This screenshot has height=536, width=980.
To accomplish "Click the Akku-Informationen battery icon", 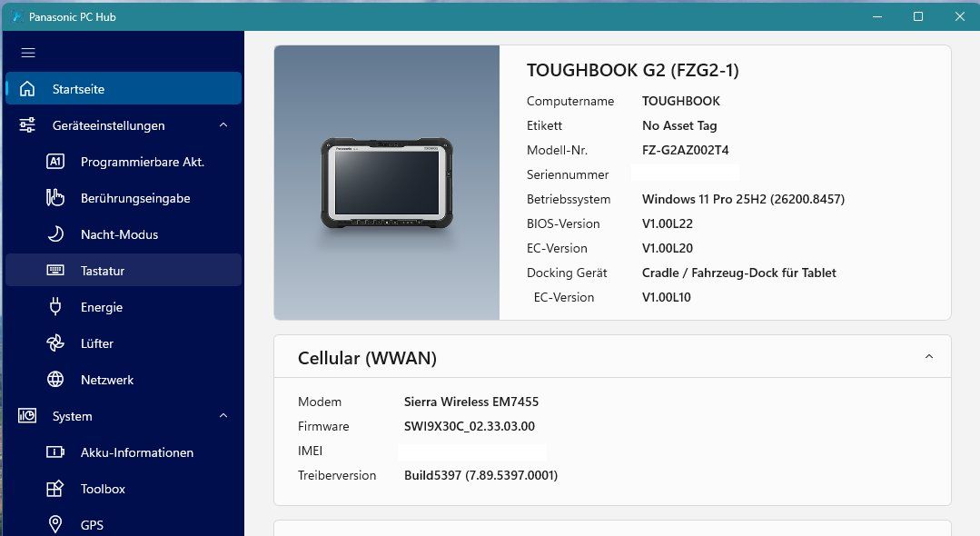I will click(x=55, y=452).
